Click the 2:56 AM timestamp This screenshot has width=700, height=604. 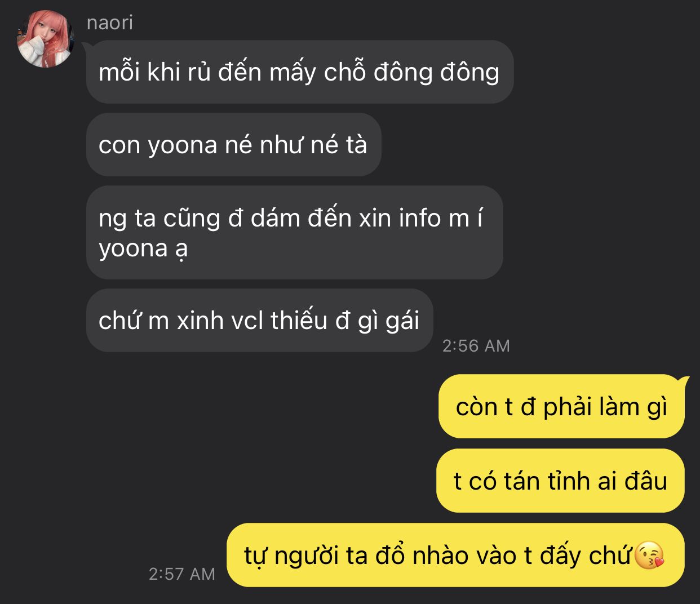(x=476, y=345)
